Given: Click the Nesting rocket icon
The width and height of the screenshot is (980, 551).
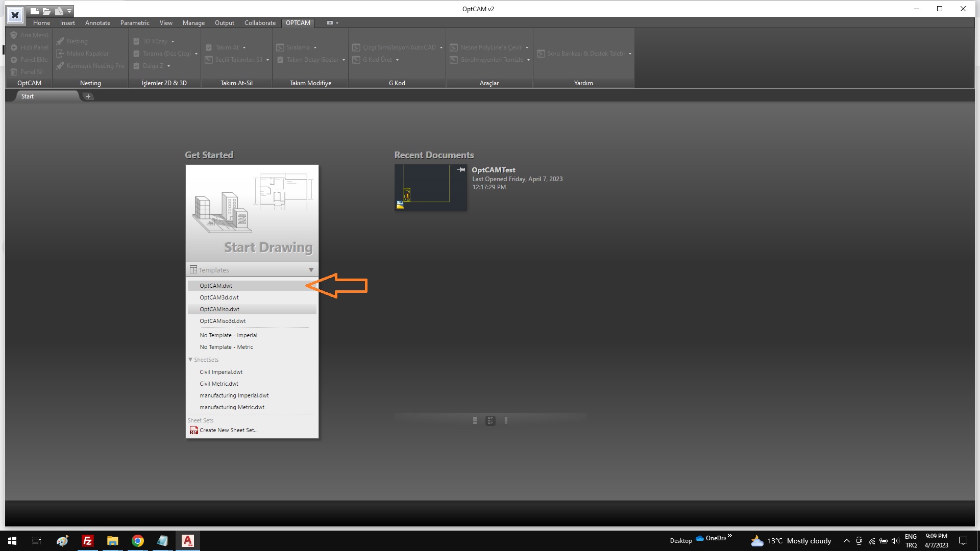Looking at the screenshot, I should [60, 41].
